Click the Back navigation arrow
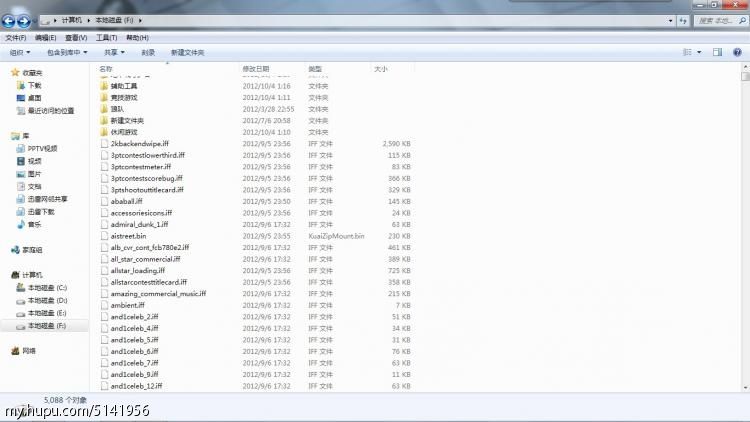The height and width of the screenshot is (422, 750). (9, 20)
